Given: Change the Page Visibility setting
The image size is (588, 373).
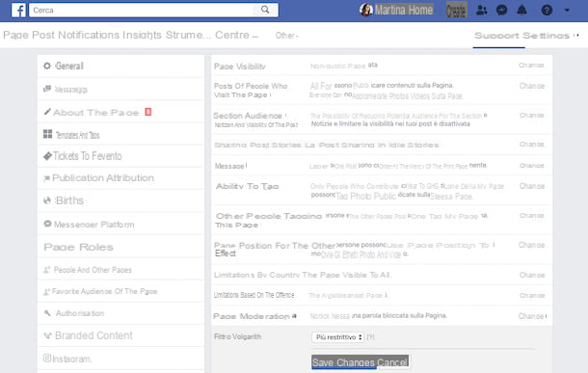Looking at the screenshot, I should pos(531,66).
